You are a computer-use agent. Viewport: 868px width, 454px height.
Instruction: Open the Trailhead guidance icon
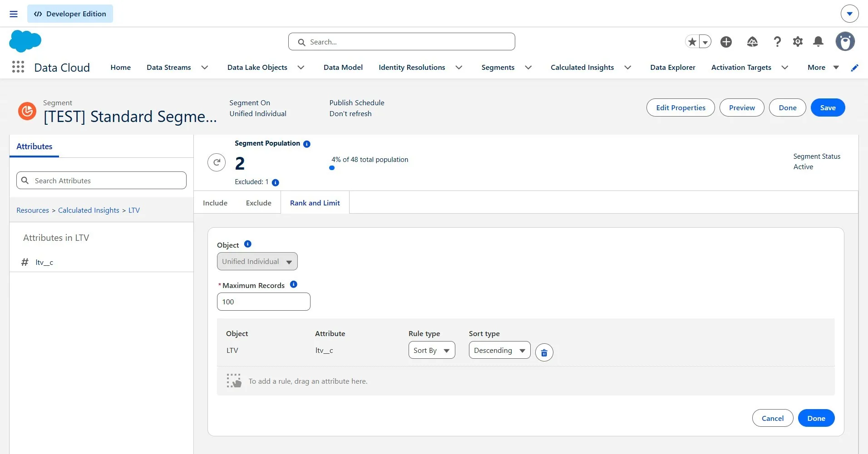[x=752, y=42]
